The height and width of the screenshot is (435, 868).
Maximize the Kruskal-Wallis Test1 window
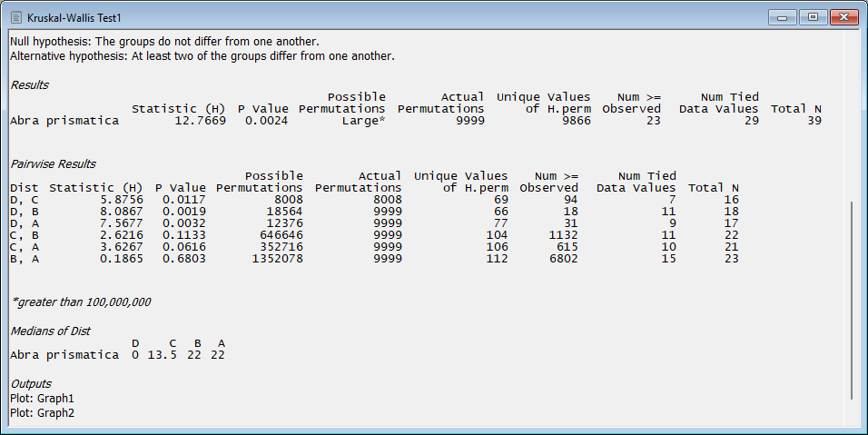[x=811, y=16]
